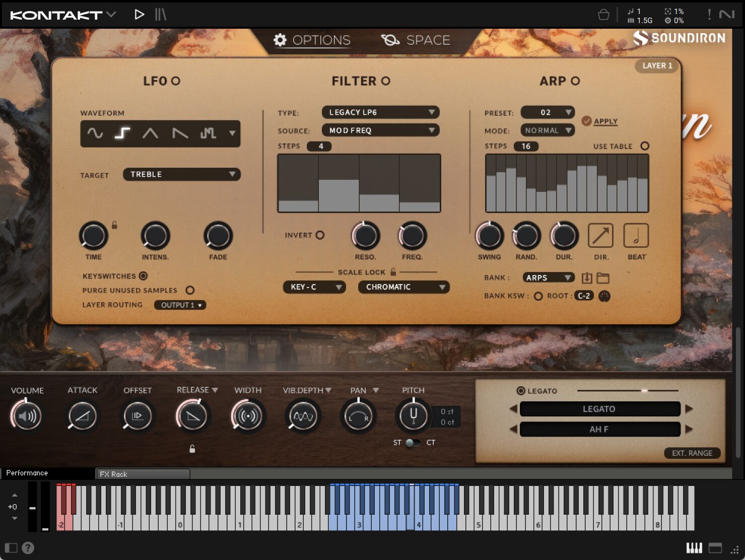Viewport: 745px width, 560px height.
Task: Choose the sawtooth LFO waveform
Action: pyautogui.click(x=180, y=133)
